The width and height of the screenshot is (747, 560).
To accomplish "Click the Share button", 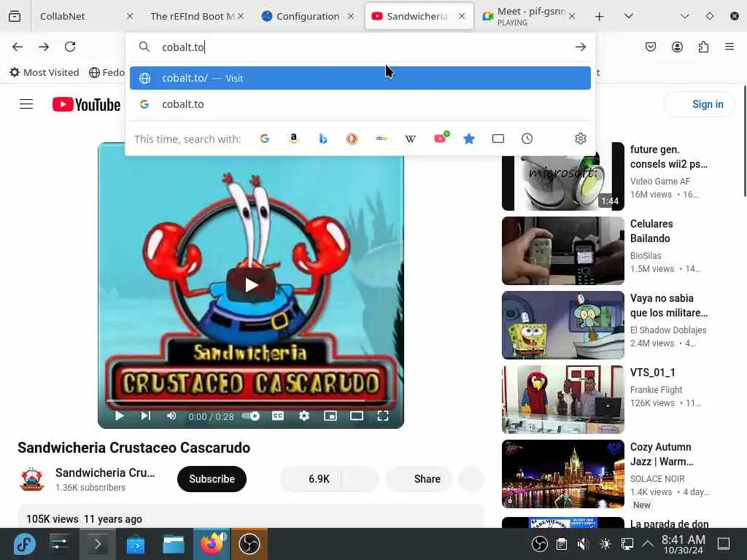I will coord(418,479).
